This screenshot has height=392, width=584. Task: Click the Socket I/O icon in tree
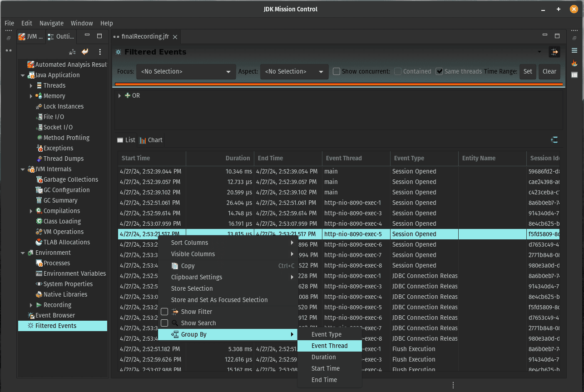coord(40,127)
